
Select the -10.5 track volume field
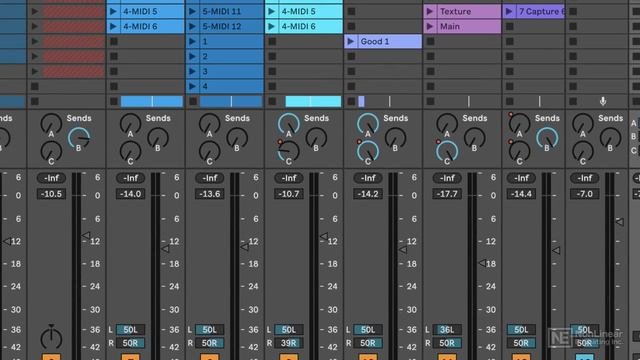point(51,194)
